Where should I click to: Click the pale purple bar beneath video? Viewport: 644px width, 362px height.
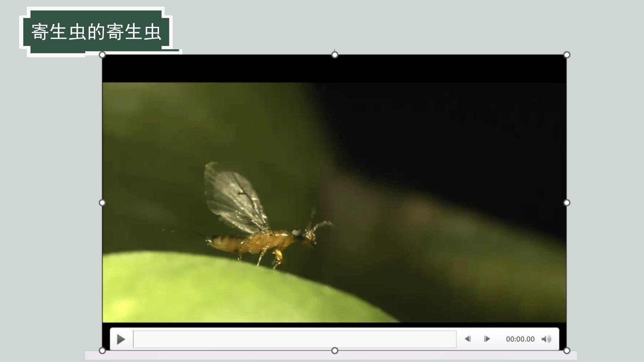[x=218, y=355]
